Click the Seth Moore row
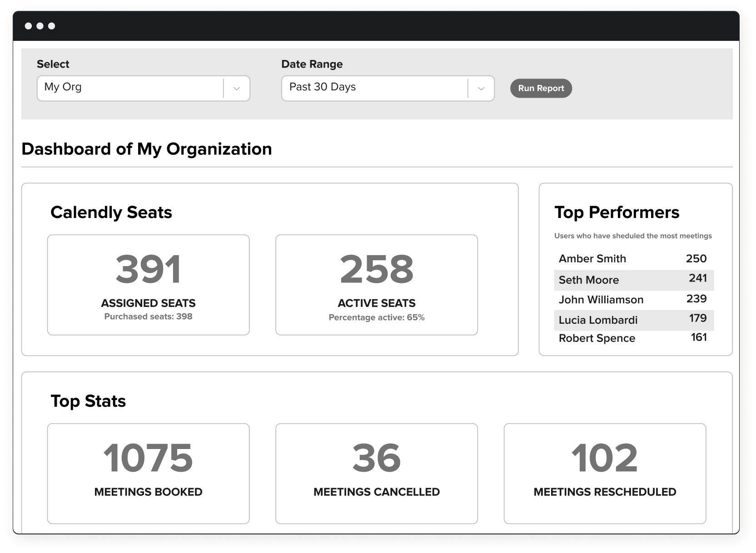The height and width of the screenshot is (553, 756). [x=634, y=280]
